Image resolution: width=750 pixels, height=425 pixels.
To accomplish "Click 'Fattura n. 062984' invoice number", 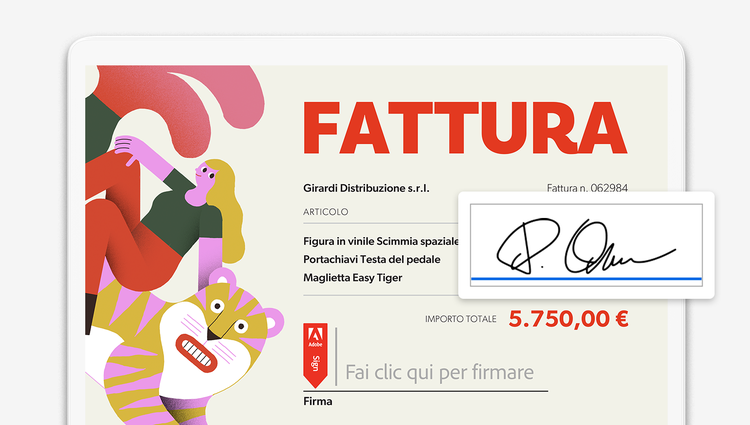I will [x=587, y=188].
